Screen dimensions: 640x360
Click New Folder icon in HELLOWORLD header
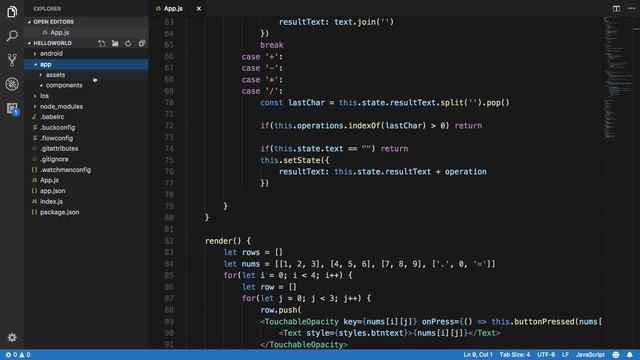click(115, 43)
